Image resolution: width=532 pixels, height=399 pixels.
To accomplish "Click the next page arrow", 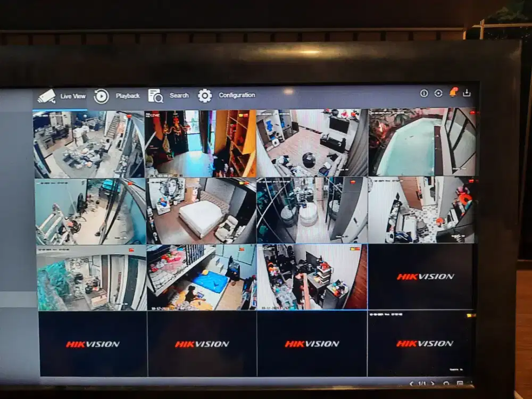I will point(433,383).
